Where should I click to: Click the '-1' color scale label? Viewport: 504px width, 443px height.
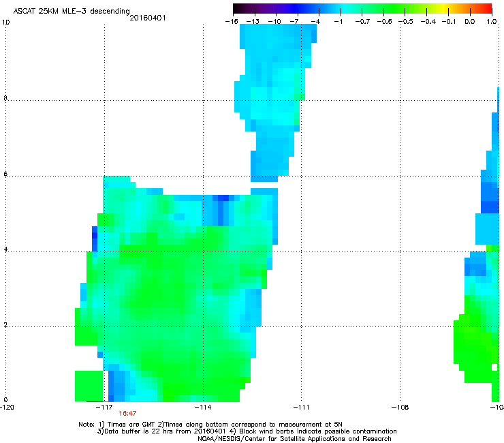pos(338,22)
